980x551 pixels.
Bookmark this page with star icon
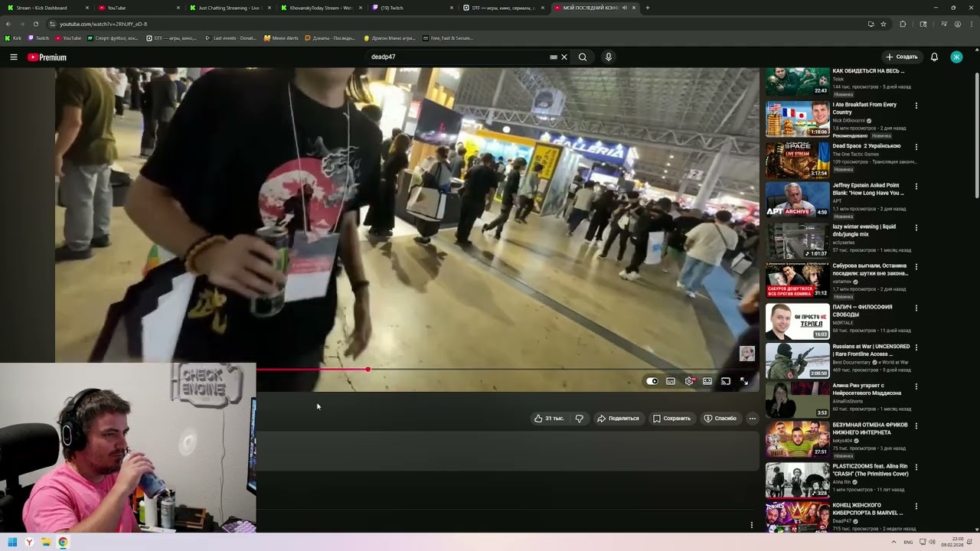[x=884, y=24]
